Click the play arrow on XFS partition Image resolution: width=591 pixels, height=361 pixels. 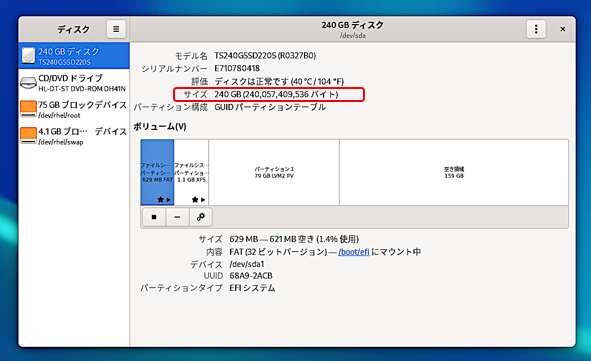[x=203, y=200]
